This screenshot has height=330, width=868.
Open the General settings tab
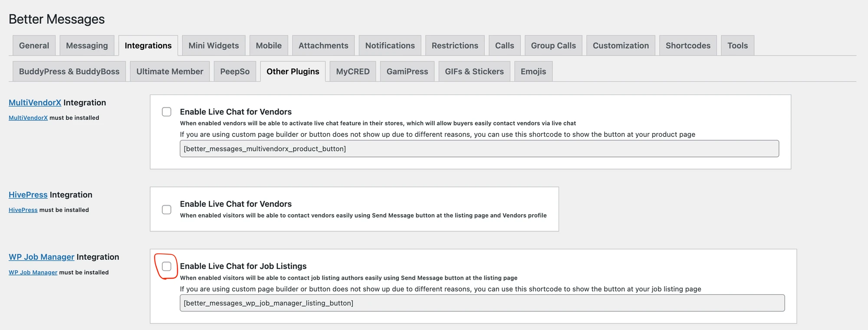34,46
